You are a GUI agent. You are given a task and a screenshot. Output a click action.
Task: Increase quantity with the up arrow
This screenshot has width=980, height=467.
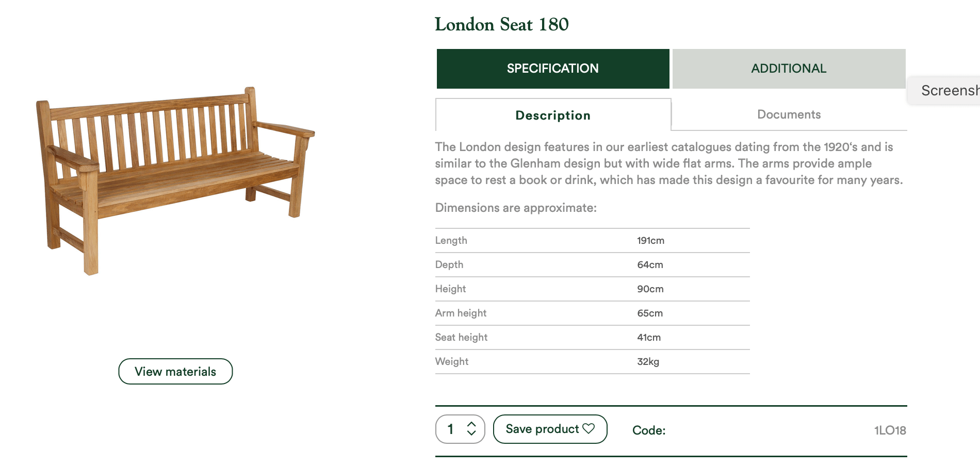coord(471,424)
